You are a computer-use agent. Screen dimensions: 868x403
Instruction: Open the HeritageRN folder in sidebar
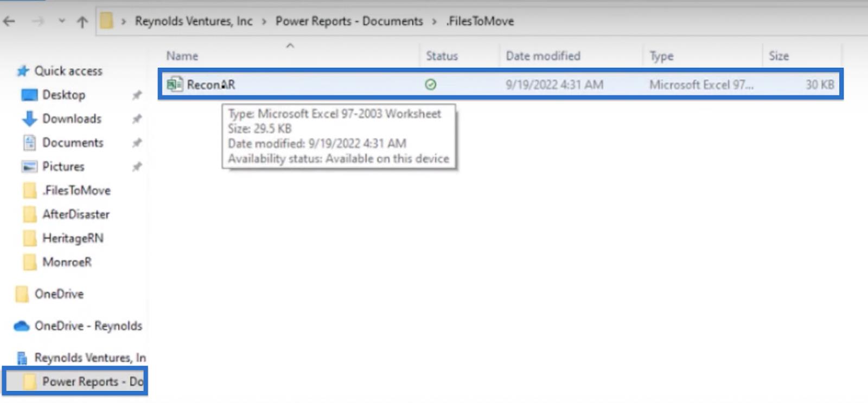click(x=73, y=238)
